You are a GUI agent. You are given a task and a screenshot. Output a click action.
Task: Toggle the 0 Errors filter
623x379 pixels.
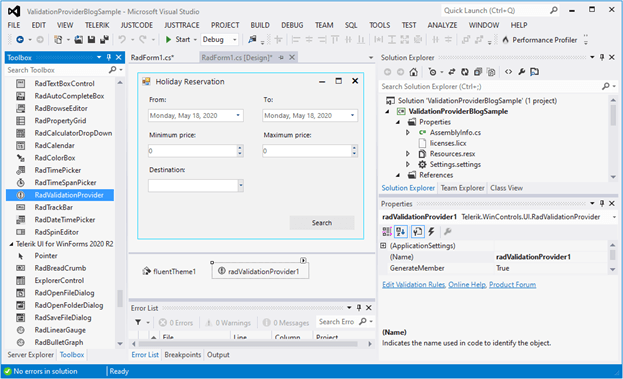176,323
